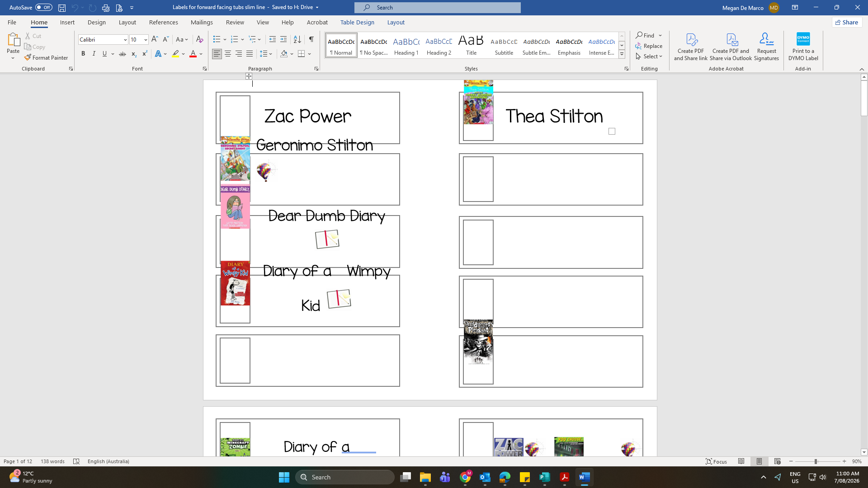The height and width of the screenshot is (488, 868).
Task: Toggle Show/Hide paragraph marks
Action: 311,39
